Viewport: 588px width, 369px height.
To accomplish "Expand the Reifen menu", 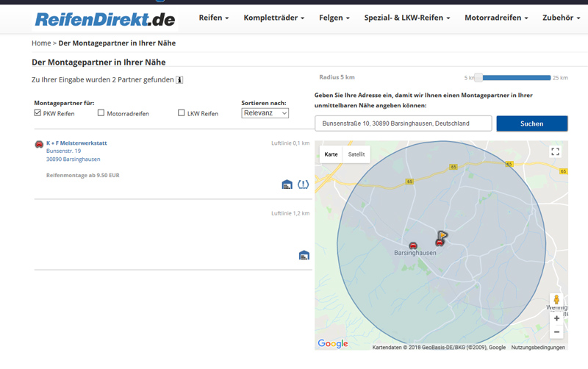I will 213,18.
